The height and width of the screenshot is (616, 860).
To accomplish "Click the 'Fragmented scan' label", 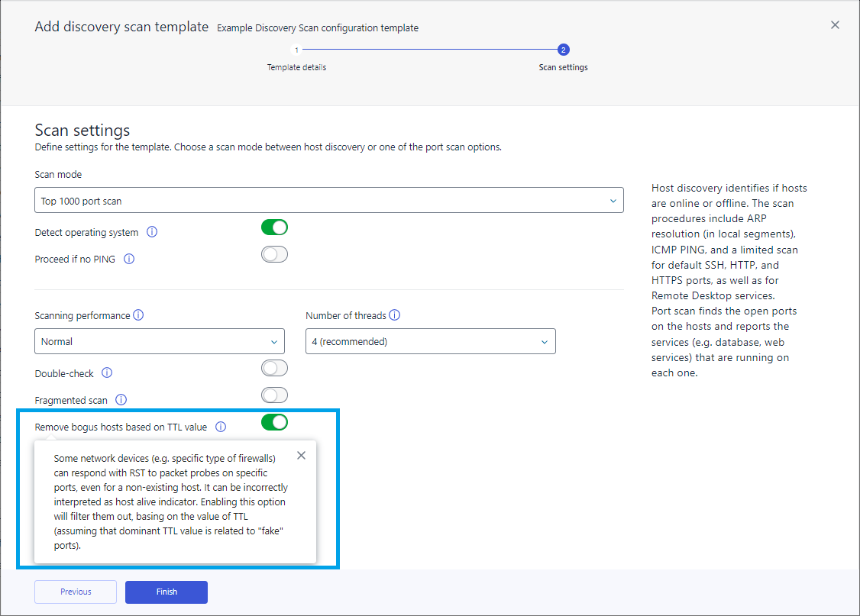I will (71, 400).
